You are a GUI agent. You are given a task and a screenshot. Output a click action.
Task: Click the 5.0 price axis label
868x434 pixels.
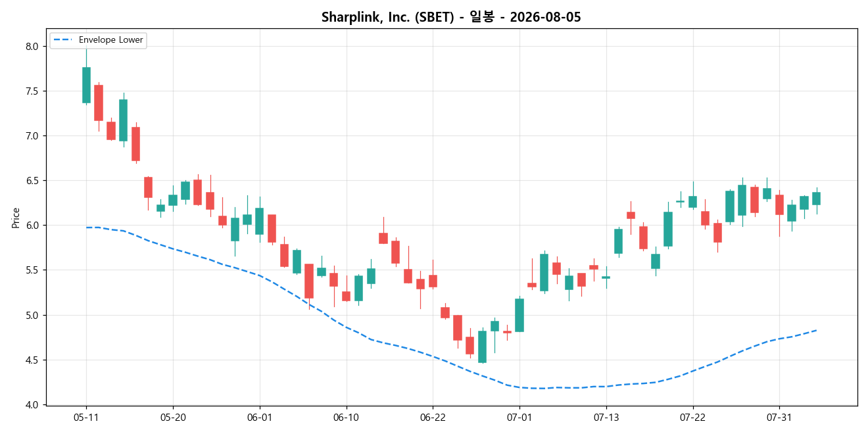34,315
